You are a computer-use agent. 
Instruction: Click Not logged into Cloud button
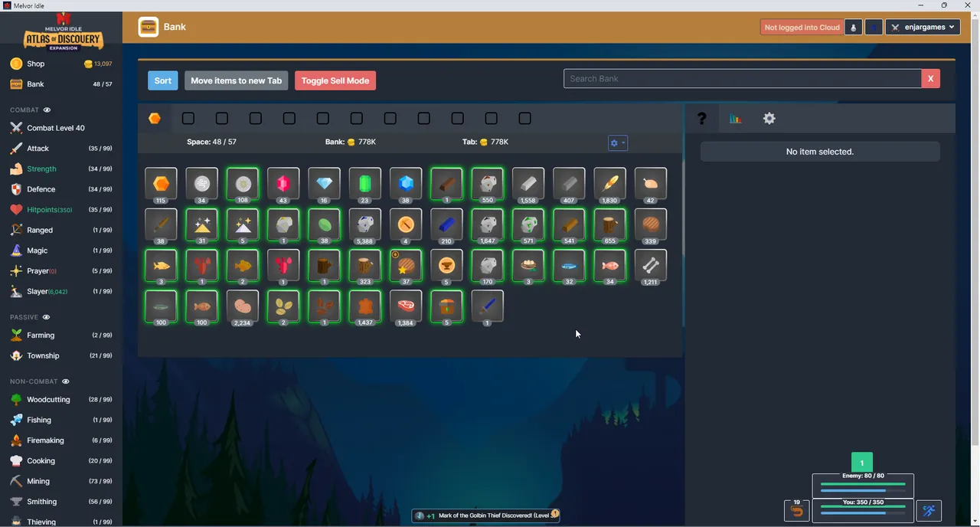point(802,27)
